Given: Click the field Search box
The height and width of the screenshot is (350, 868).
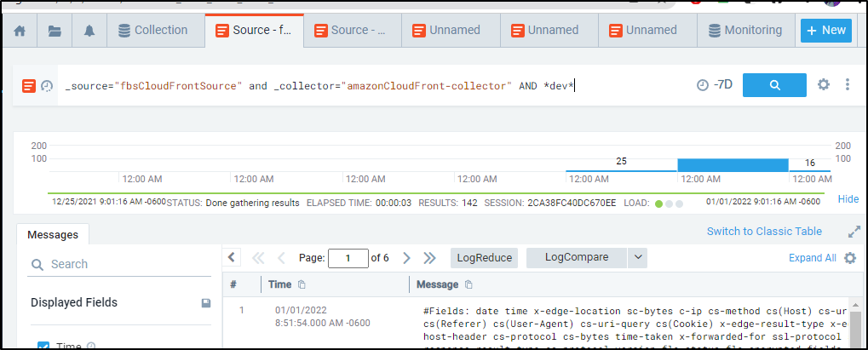Looking at the screenshot, I should (x=119, y=264).
